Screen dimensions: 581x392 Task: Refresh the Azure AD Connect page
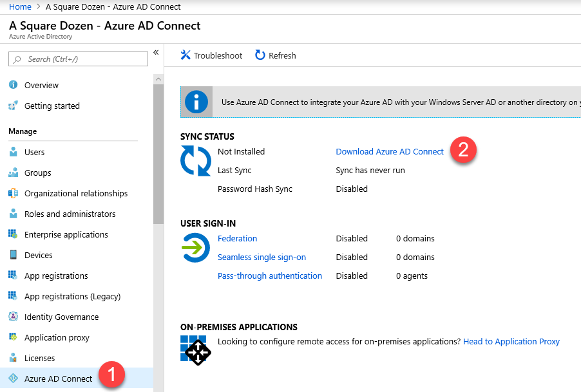pos(276,56)
